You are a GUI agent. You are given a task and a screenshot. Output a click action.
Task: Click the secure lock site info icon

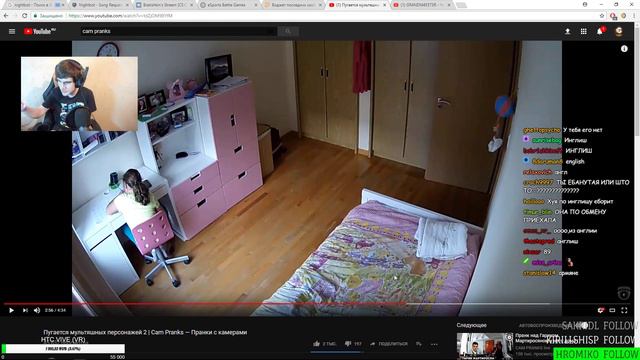[36, 16]
